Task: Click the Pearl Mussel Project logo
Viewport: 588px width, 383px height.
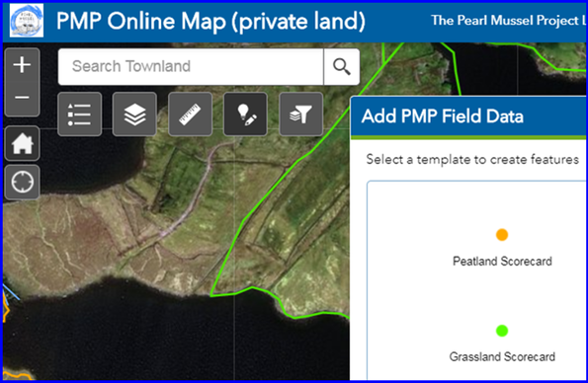Action: click(27, 21)
